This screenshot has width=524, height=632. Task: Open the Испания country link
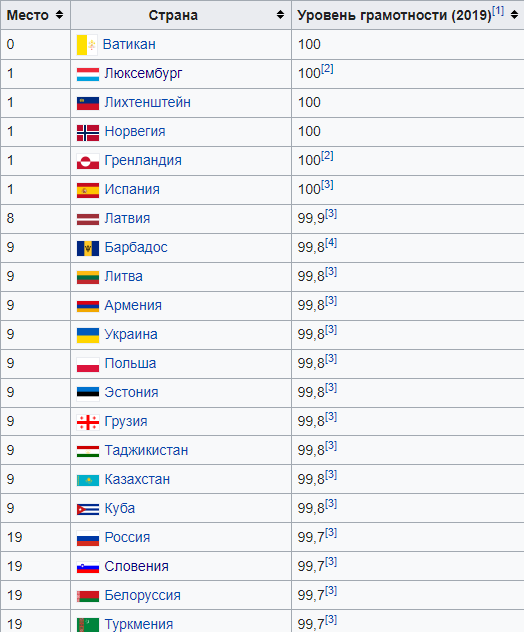click(x=132, y=189)
